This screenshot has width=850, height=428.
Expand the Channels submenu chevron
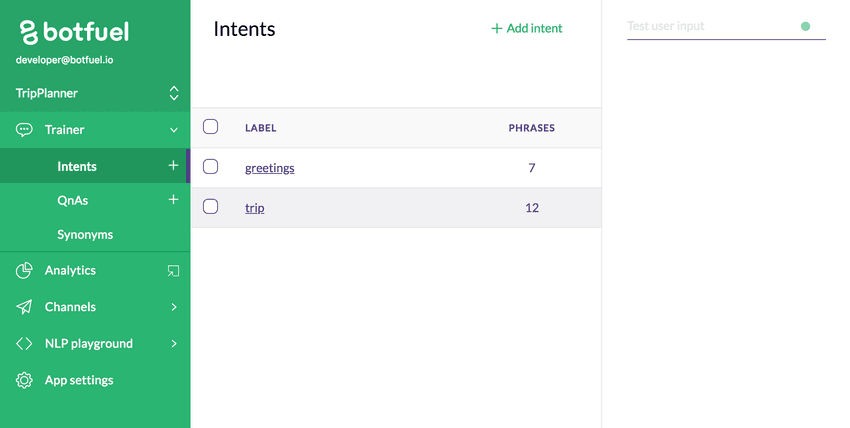pos(174,307)
